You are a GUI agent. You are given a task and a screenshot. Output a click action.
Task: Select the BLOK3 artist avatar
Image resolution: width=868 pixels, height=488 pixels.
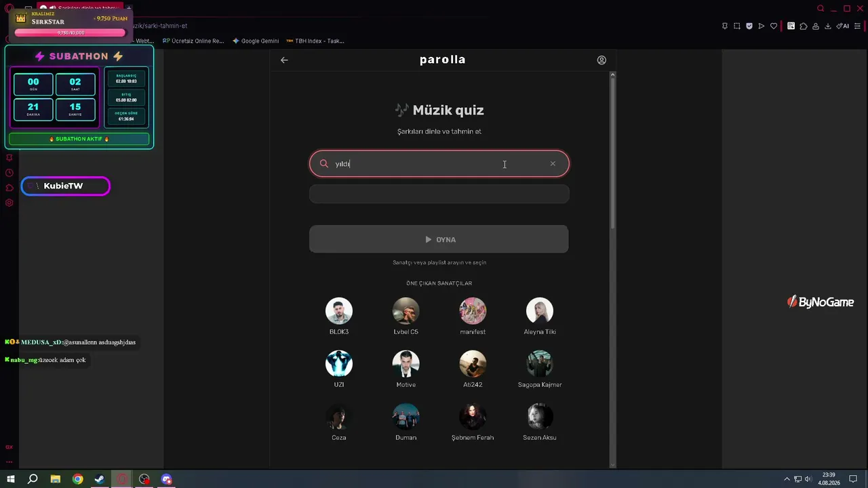pyautogui.click(x=339, y=311)
